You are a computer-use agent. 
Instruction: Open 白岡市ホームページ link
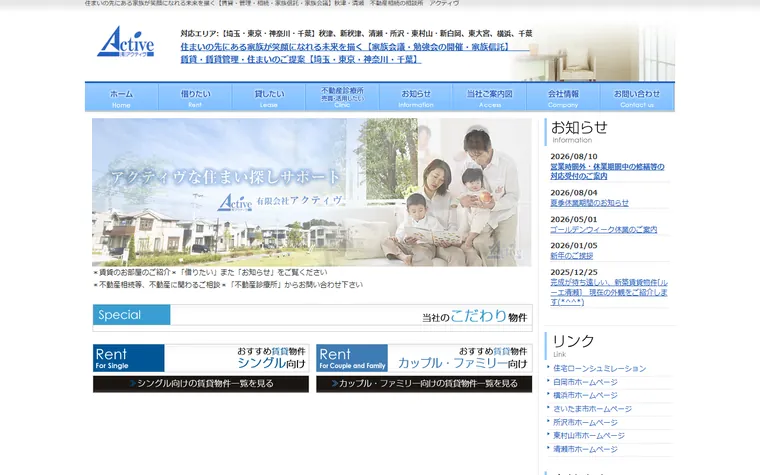586,382
